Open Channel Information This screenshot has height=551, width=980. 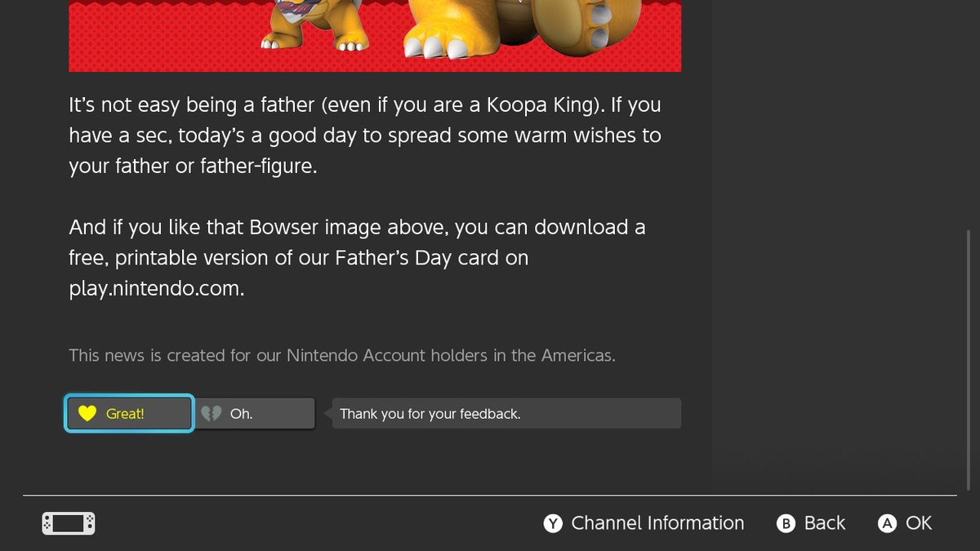tap(644, 523)
